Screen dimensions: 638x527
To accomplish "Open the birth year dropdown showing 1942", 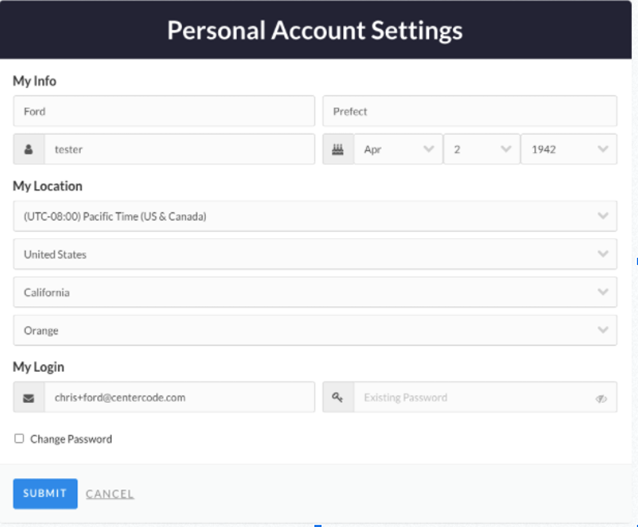I will 569,149.
